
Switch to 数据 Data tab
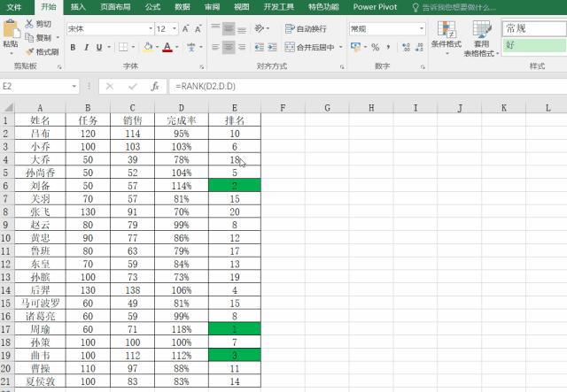(x=183, y=7)
